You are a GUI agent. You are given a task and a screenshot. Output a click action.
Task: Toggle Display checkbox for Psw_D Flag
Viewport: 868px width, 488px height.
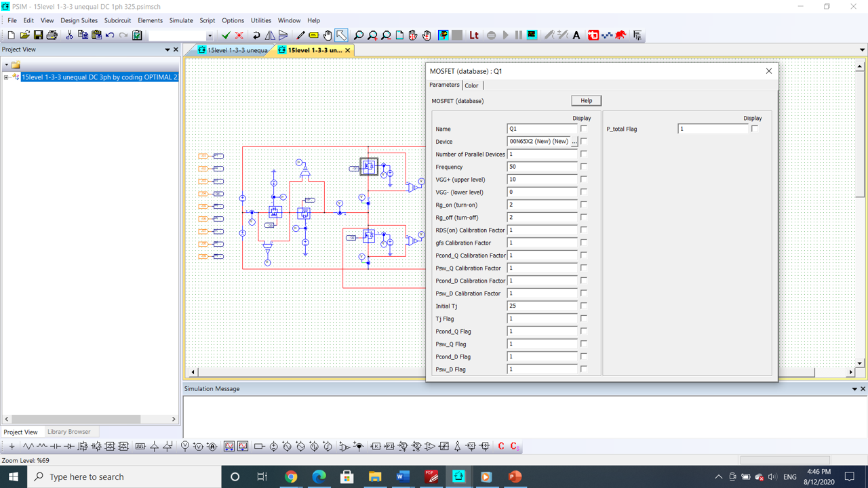[583, 369]
